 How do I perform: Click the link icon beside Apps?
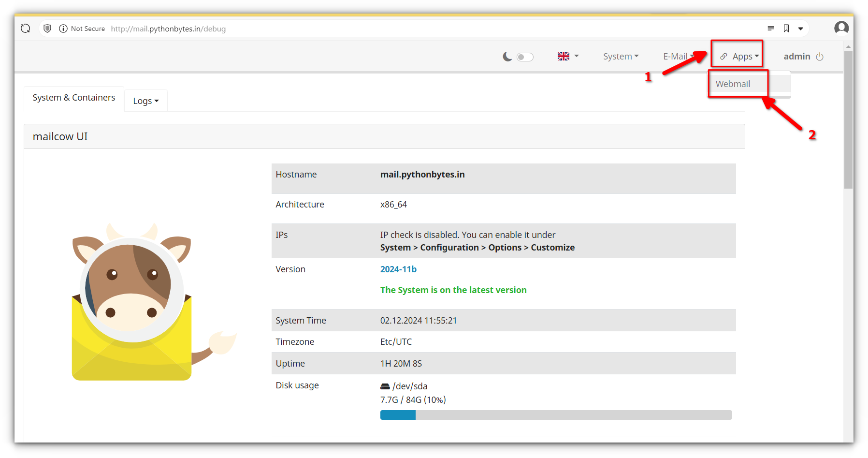[x=723, y=56]
